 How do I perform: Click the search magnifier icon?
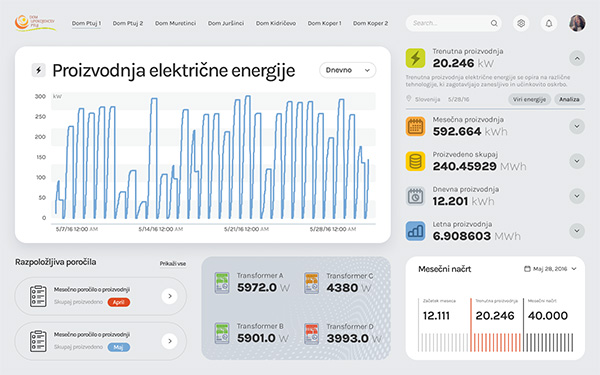494,23
